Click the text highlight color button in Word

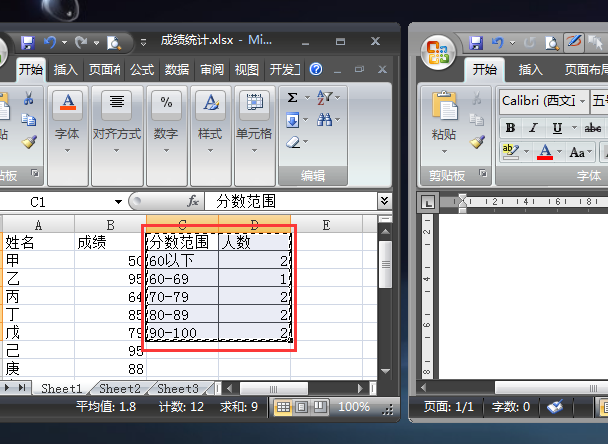[510, 152]
